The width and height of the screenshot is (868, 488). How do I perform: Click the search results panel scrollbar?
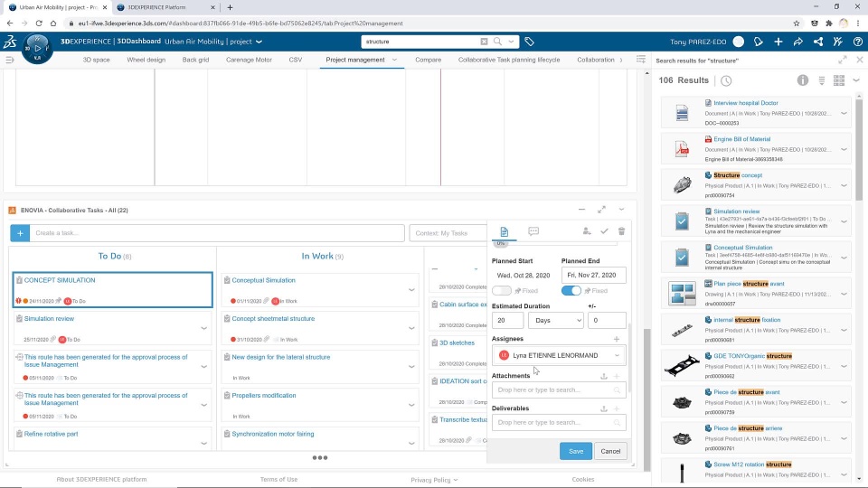(x=859, y=148)
